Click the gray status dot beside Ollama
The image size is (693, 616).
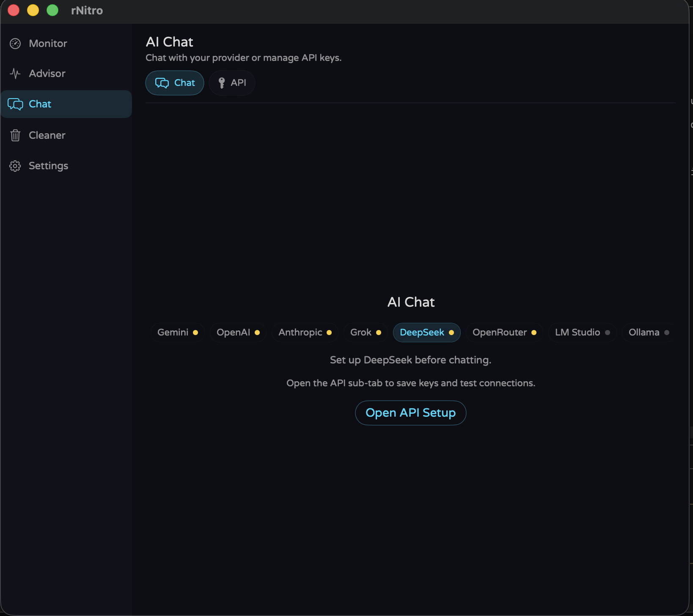pos(667,333)
